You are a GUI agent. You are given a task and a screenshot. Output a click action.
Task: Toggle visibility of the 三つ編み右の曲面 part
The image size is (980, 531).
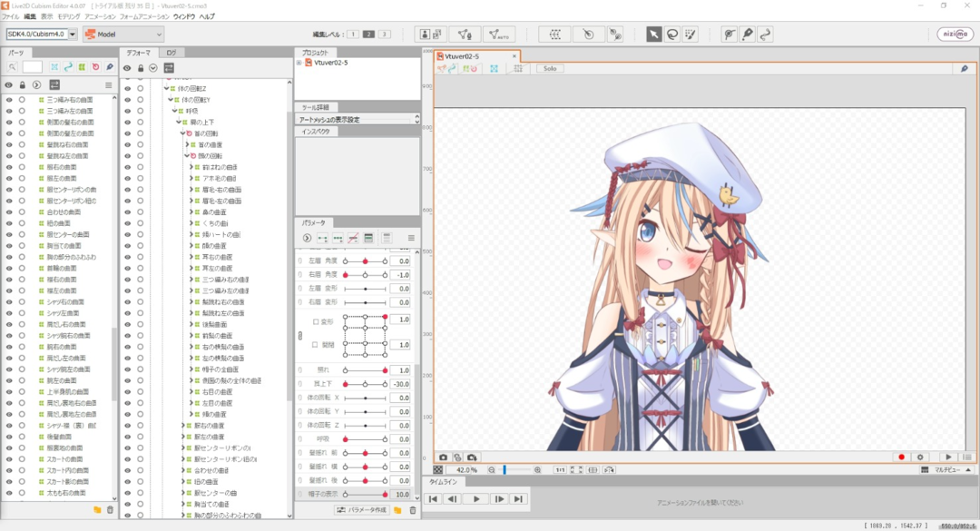point(9,100)
